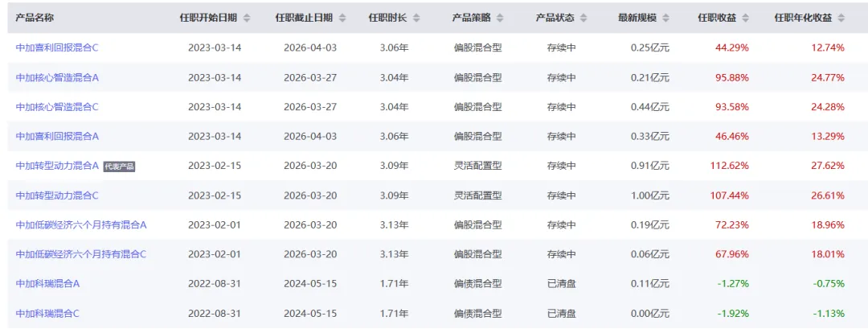Select annualized return 26.61%
Viewport: 868px width, 329px height.
click(828, 195)
